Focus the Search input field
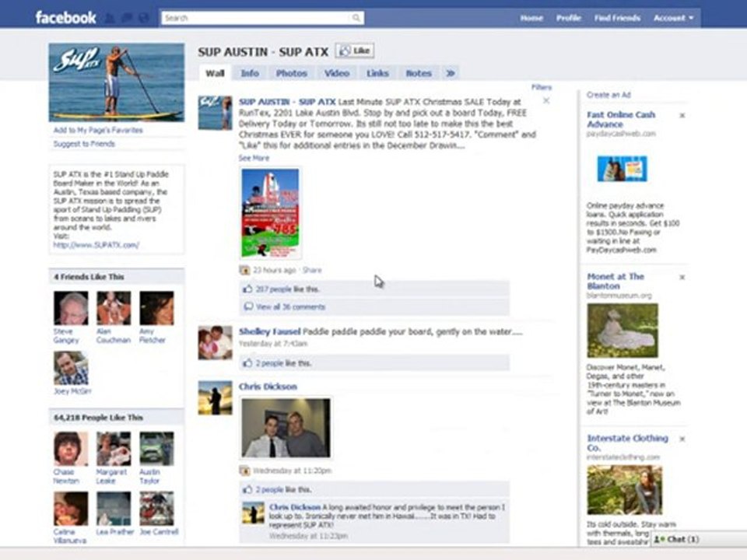 click(x=262, y=18)
